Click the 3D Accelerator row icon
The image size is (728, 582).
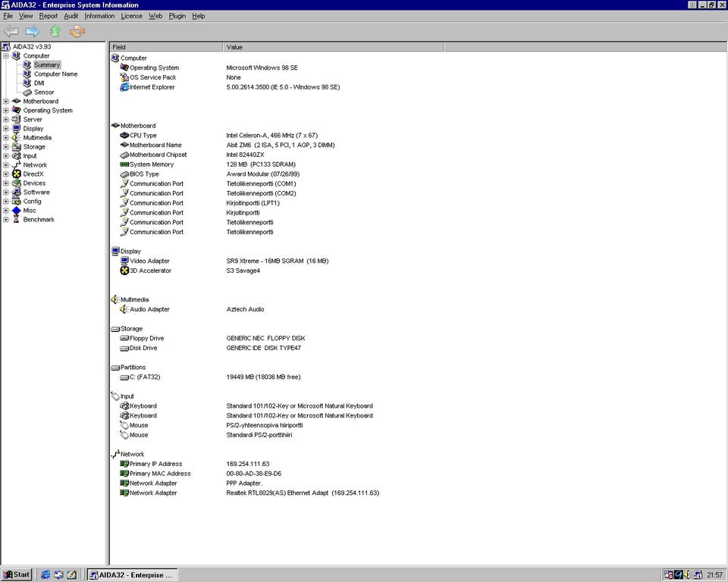(x=124, y=271)
